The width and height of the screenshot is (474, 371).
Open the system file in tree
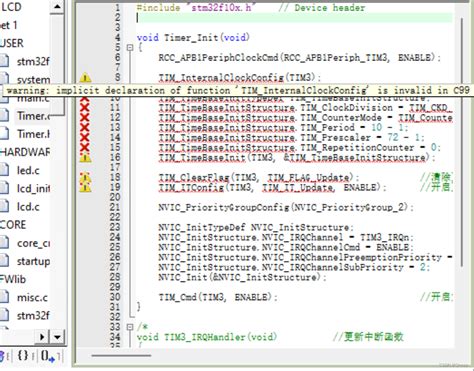click(33, 80)
